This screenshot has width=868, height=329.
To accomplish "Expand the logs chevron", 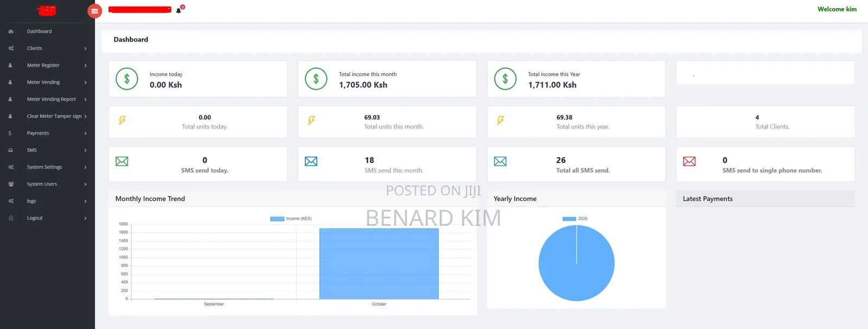I will tap(85, 201).
